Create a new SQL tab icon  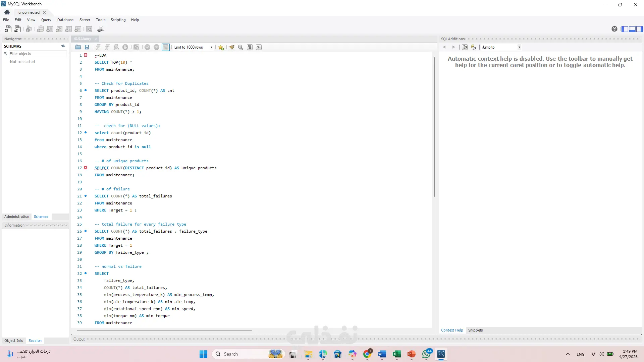click(8, 29)
